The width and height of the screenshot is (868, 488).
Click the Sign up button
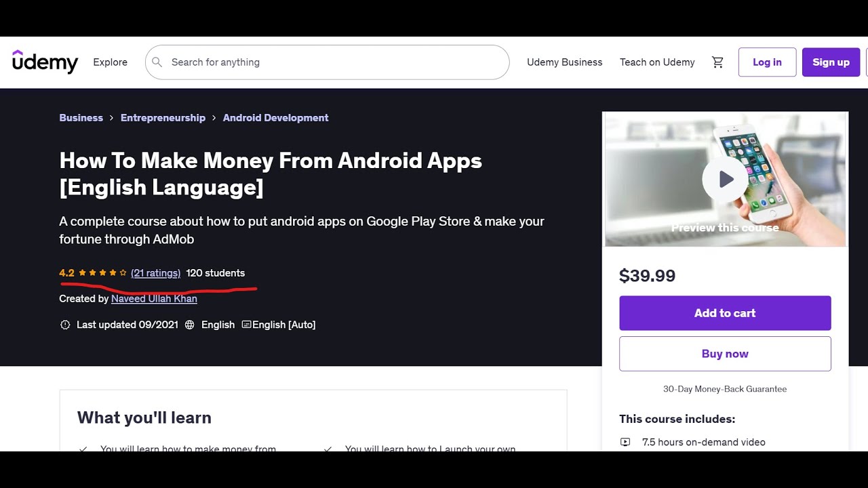click(831, 62)
